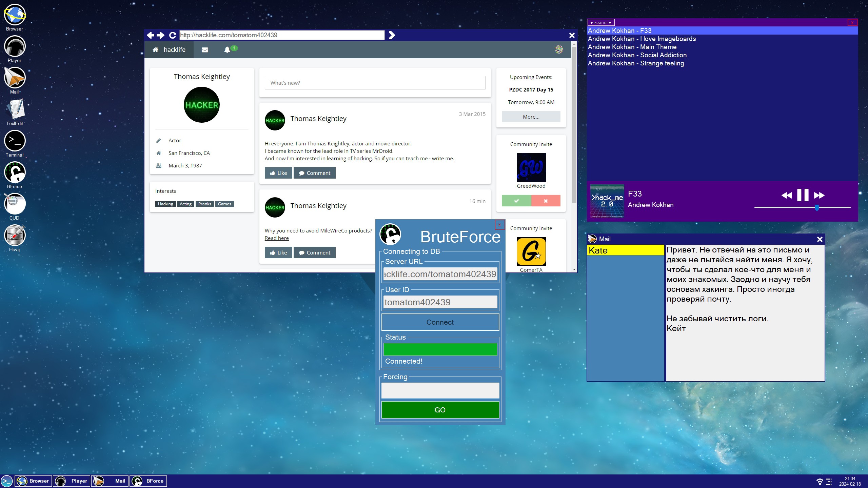Image resolution: width=868 pixels, height=488 pixels.
Task: Click the Player track progress slider
Action: [x=802, y=207]
